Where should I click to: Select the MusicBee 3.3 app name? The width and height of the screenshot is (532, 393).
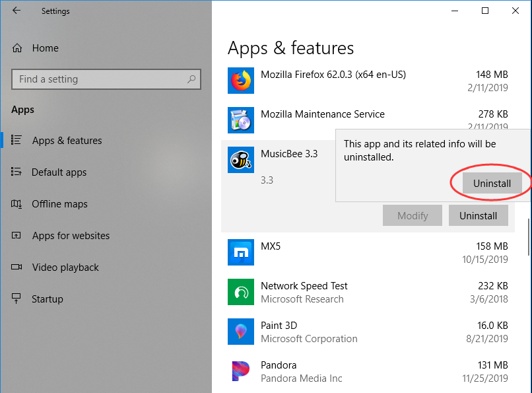pyautogui.click(x=289, y=154)
